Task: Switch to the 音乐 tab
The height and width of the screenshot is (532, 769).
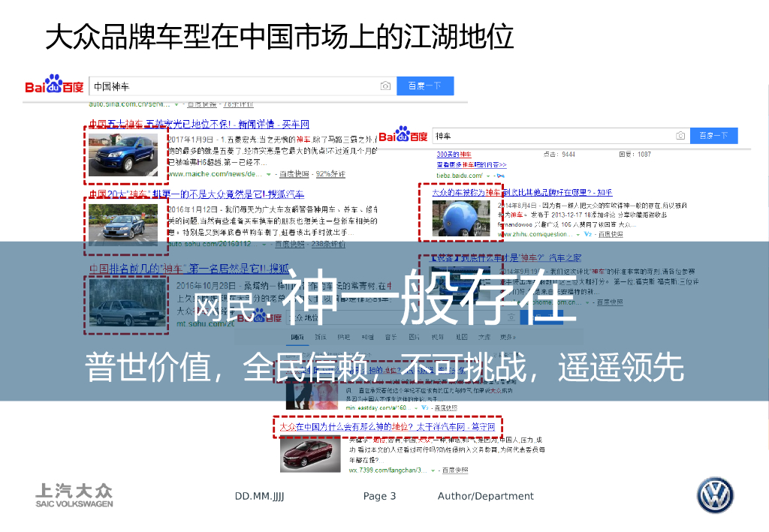Action: (x=391, y=337)
